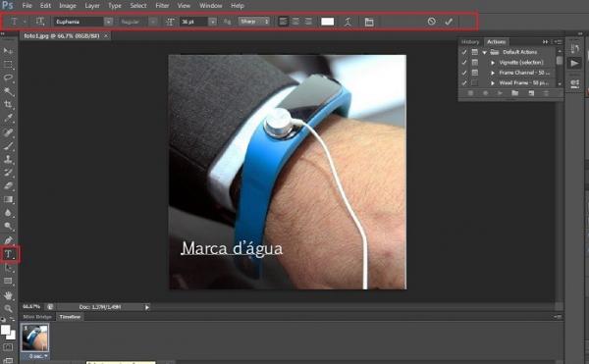The width and height of the screenshot is (589, 364).
Task: Select the Pen tool
Action: [8, 240]
